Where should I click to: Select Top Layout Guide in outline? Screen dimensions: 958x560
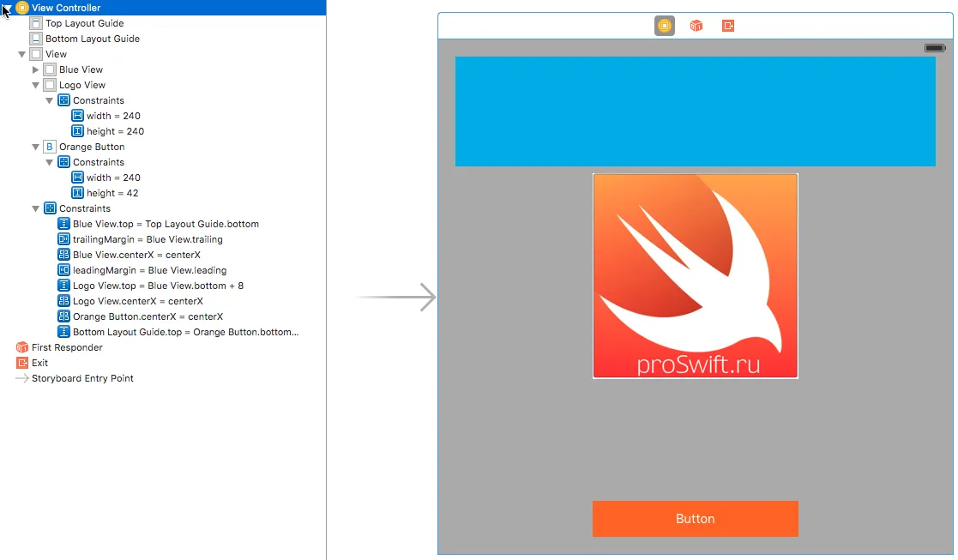click(x=84, y=23)
